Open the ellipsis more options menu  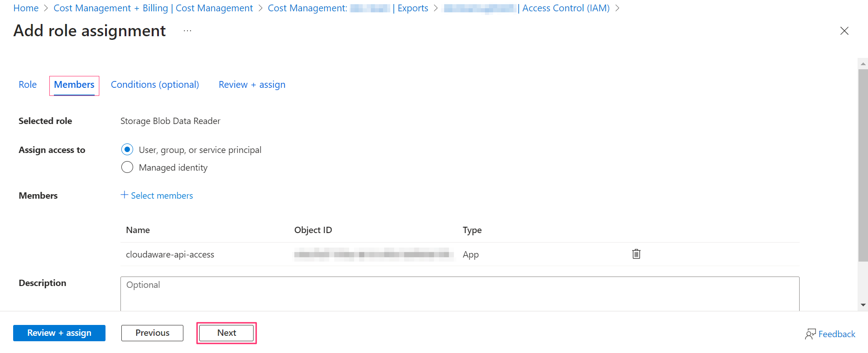(187, 31)
